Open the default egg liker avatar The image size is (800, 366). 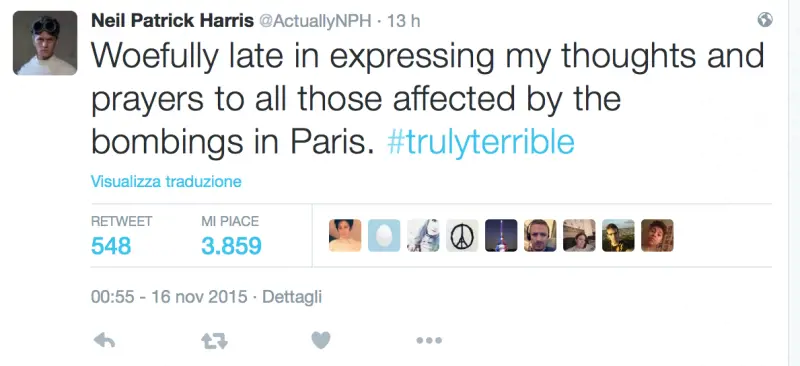pyautogui.click(x=384, y=235)
